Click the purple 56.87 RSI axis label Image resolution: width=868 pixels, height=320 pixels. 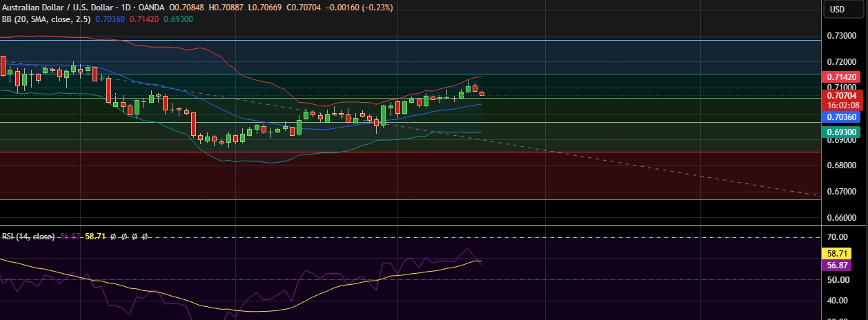tap(837, 266)
